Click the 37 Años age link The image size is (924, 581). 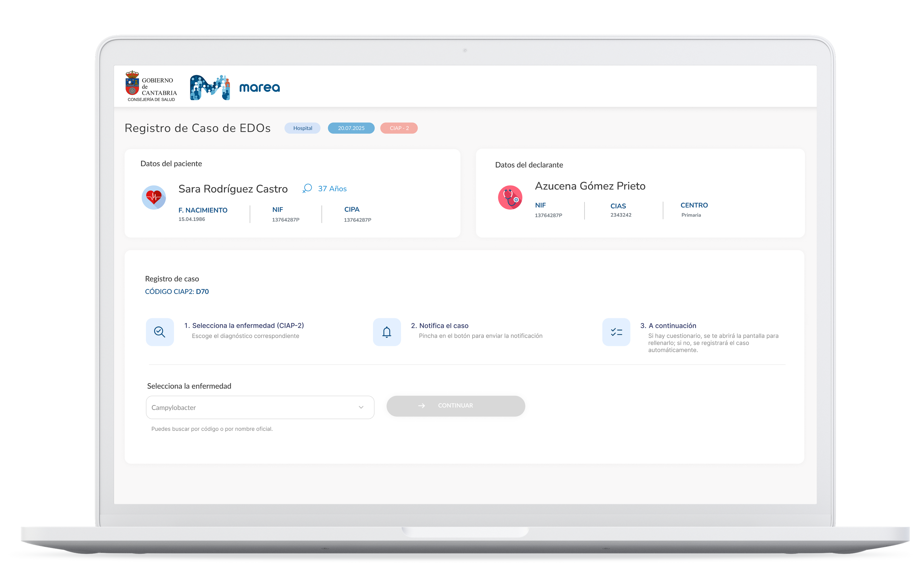[332, 188]
